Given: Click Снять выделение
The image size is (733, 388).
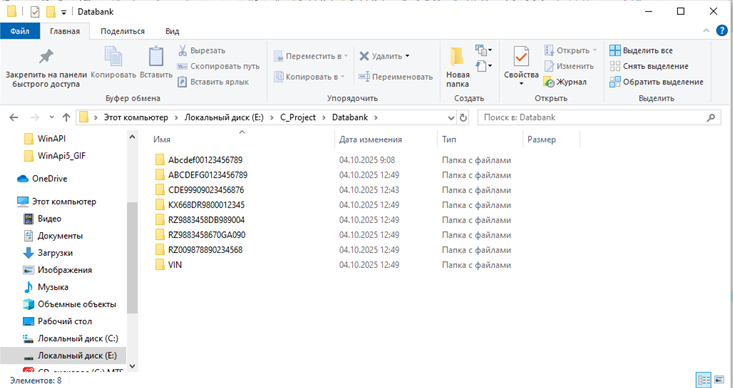Looking at the screenshot, I should click(x=649, y=66).
